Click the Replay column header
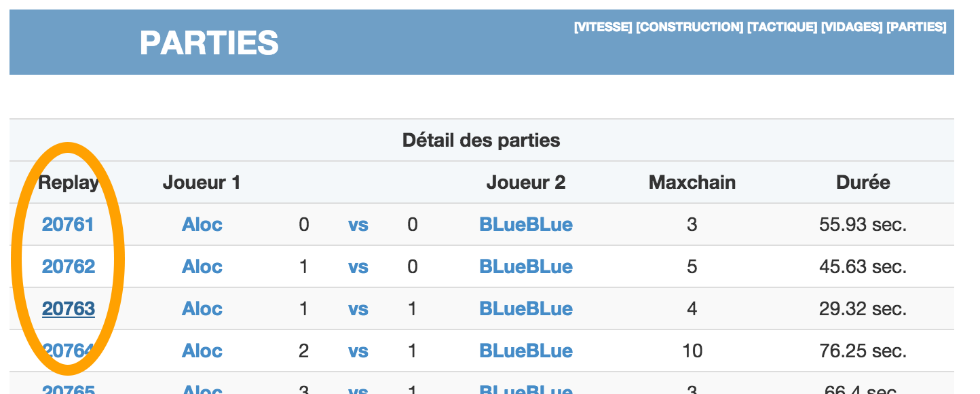Screen dimensions: 980x394 (x=69, y=182)
